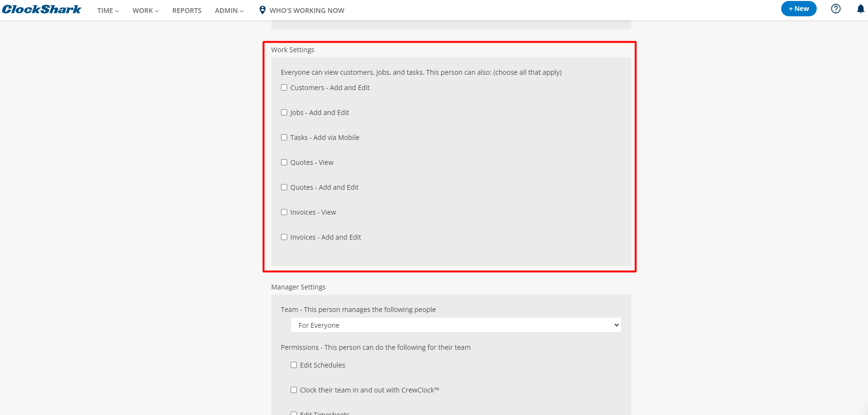868x415 pixels.
Task: Enable Quotes - Add and Edit permission
Action: (284, 187)
